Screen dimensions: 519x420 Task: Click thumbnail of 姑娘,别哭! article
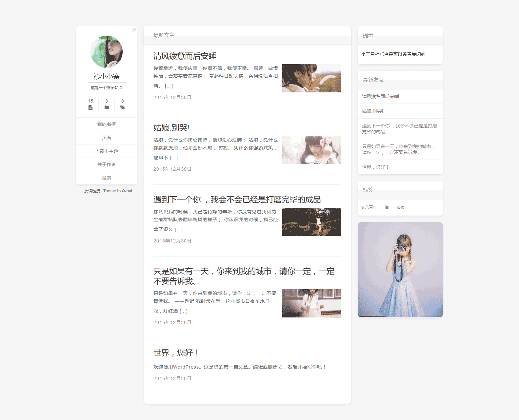[311, 150]
